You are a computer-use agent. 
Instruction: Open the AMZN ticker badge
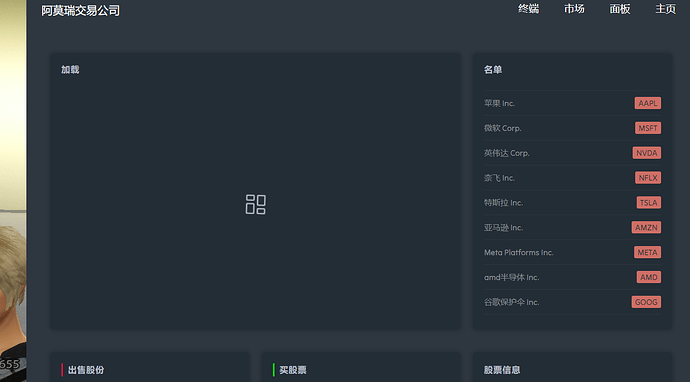click(x=646, y=228)
